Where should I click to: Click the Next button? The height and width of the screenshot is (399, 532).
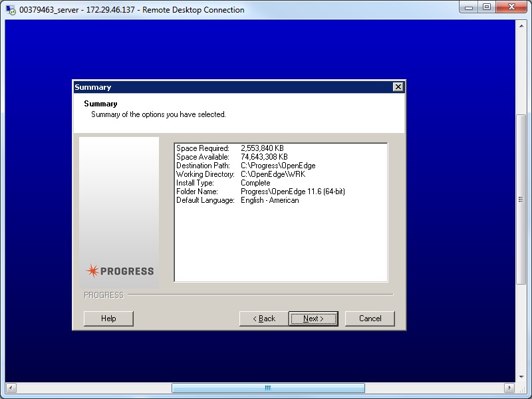(313, 319)
